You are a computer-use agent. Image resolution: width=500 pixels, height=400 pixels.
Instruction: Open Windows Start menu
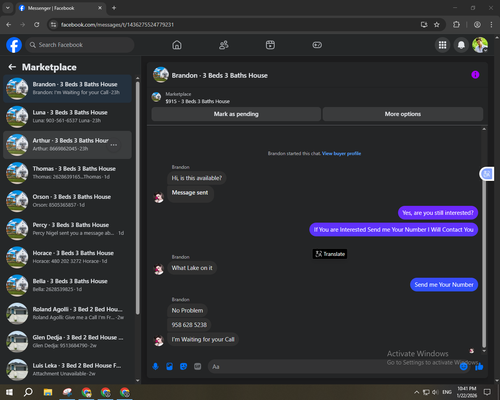pos(9,392)
